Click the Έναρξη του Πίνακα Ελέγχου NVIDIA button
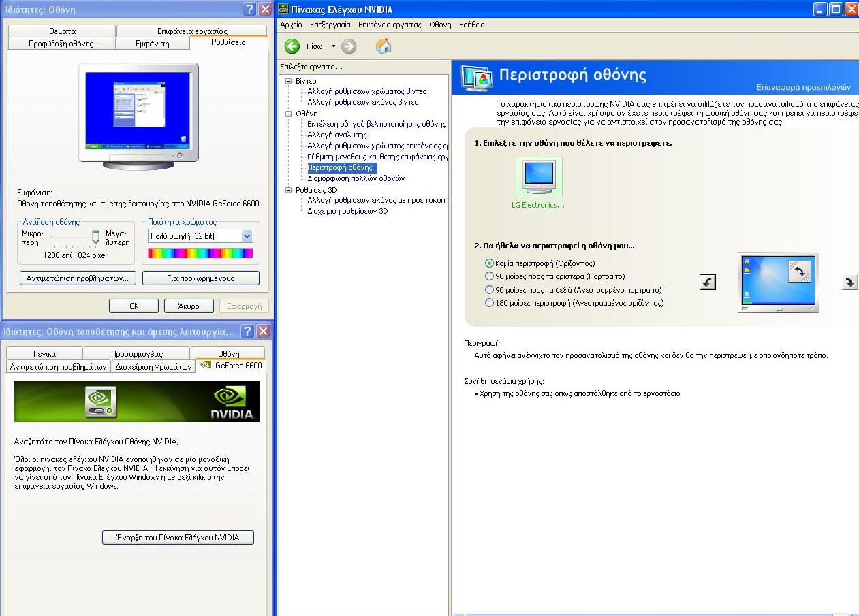The image size is (859, 616). (178, 537)
